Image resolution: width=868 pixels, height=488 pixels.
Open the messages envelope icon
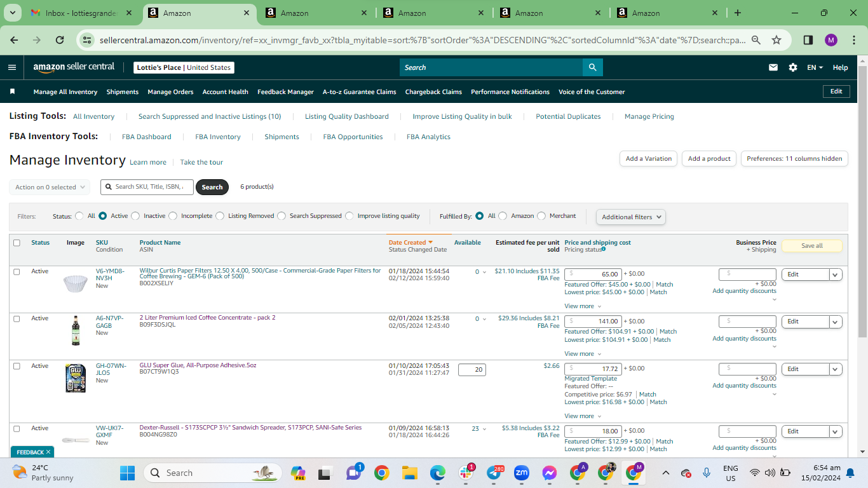773,67
